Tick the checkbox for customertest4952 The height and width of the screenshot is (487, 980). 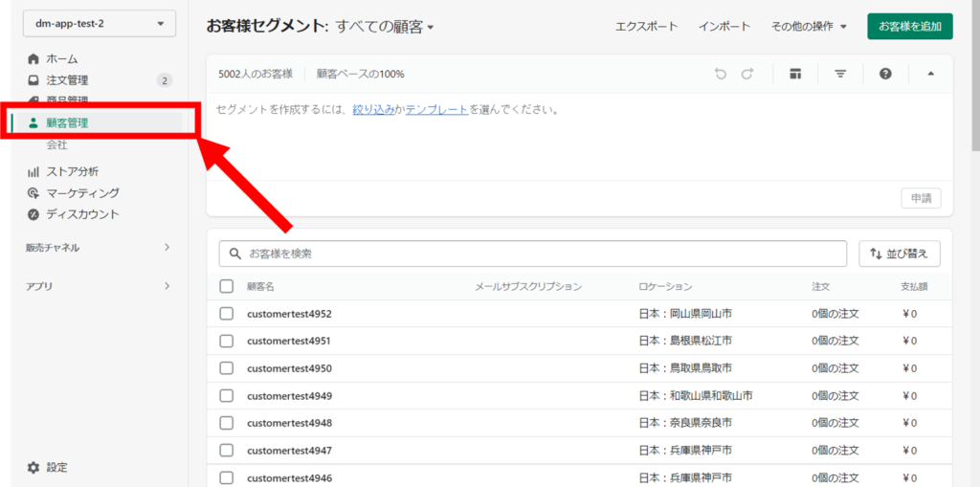click(227, 314)
